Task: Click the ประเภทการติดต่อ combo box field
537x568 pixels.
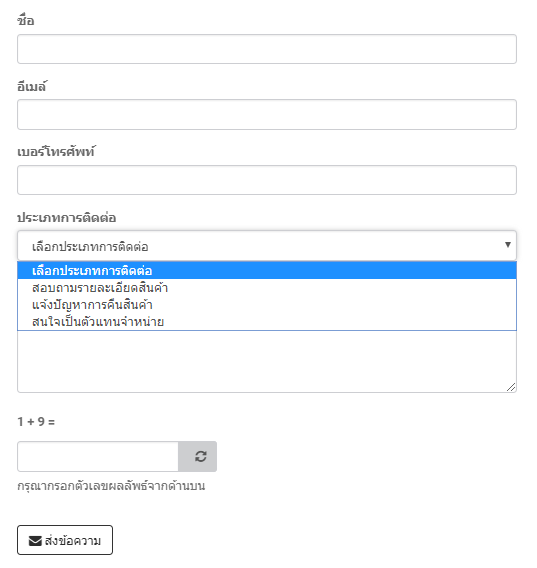Action: (267, 246)
